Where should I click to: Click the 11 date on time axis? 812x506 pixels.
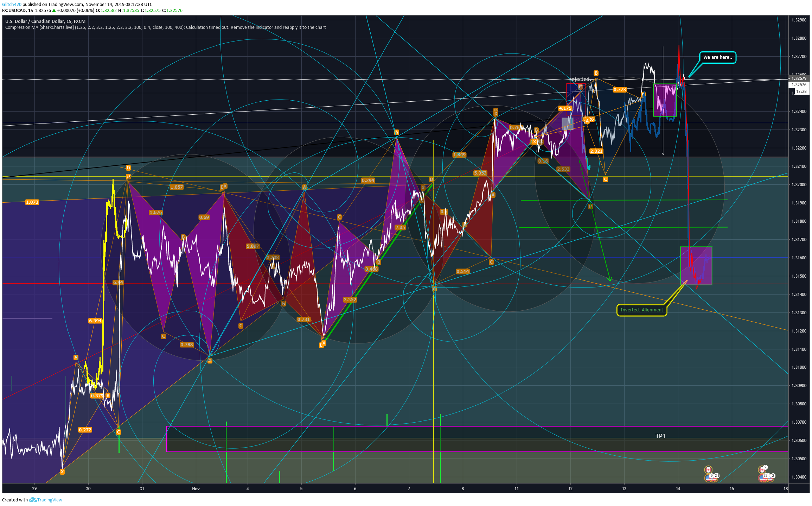pyautogui.click(x=517, y=488)
